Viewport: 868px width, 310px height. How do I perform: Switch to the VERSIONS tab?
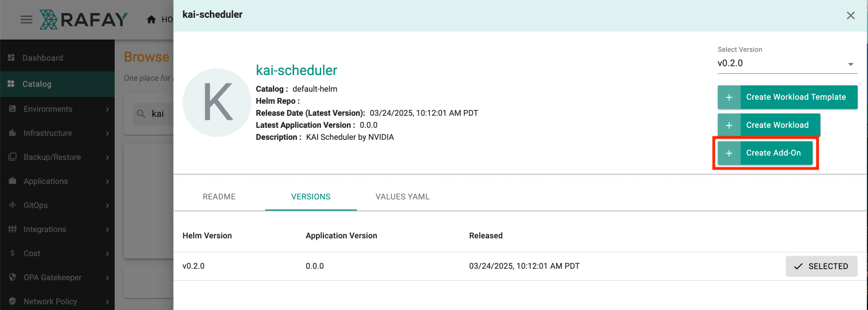(x=311, y=197)
